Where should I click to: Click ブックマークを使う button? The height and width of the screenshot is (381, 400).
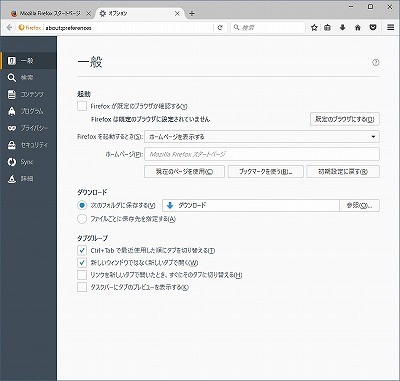pyautogui.click(x=266, y=172)
